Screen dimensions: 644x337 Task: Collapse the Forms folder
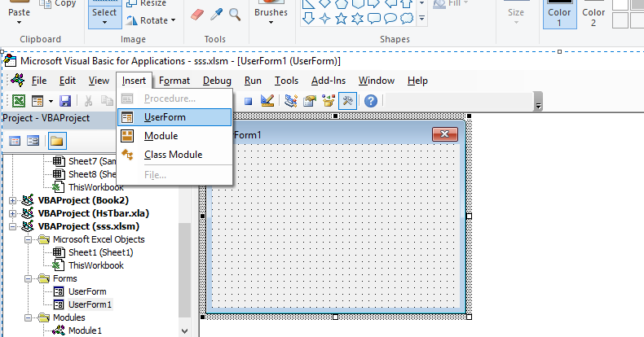pos(28,278)
